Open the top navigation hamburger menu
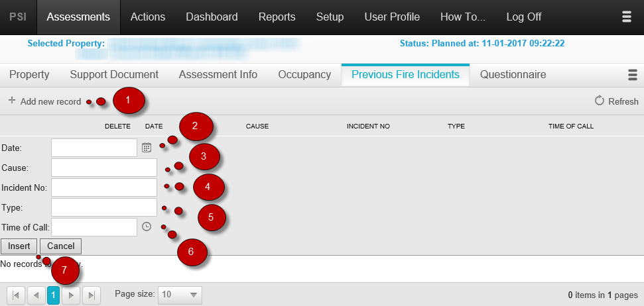Image resolution: width=644 pixels, height=306 pixels. coord(626,17)
